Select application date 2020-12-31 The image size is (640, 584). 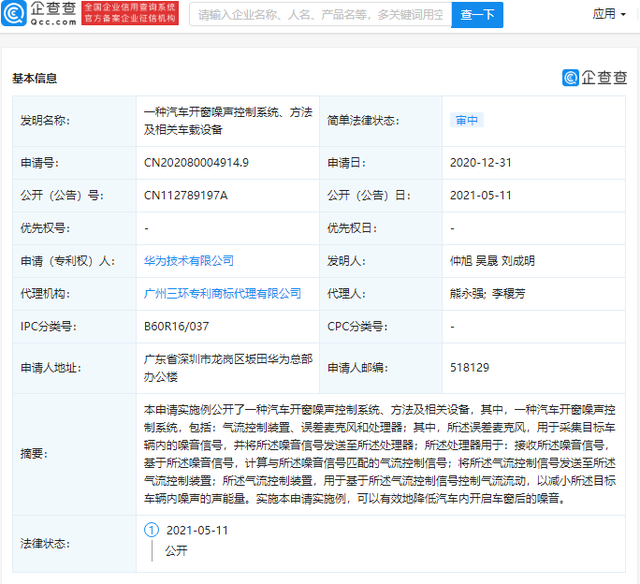[480, 163]
